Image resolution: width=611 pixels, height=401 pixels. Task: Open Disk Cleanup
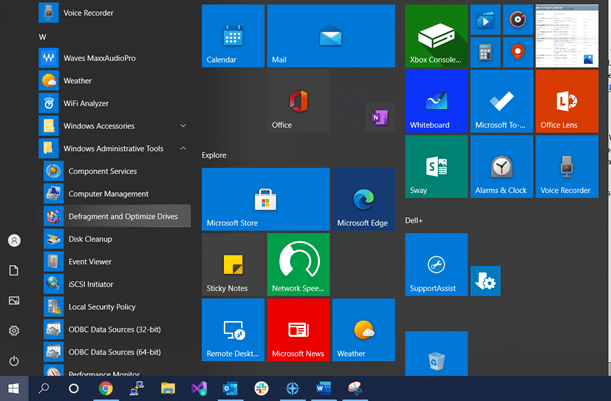pos(117,239)
